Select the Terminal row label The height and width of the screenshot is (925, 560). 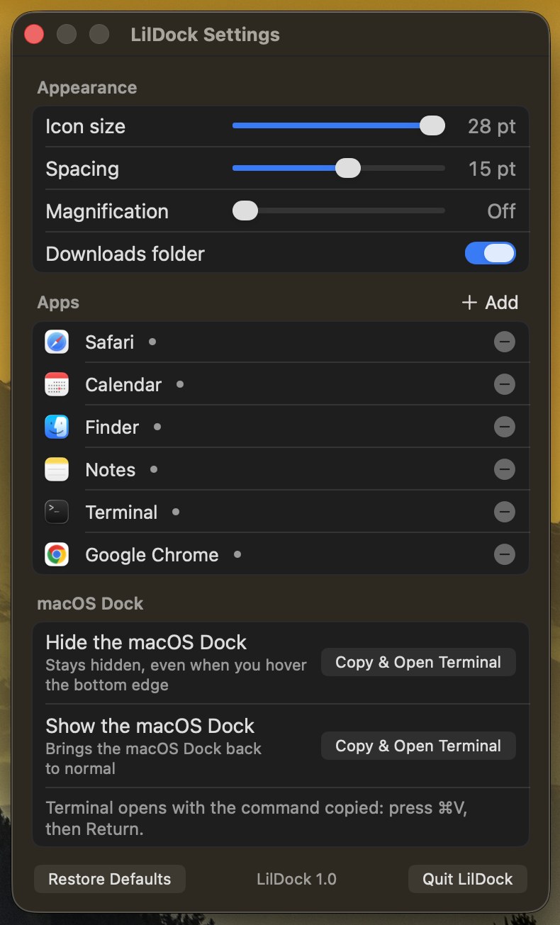tap(121, 512)
